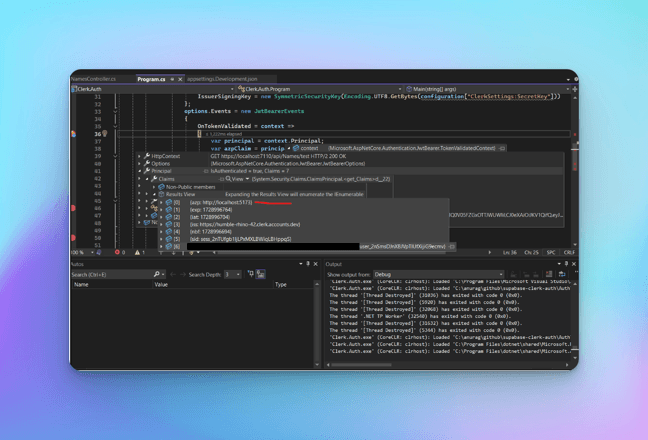Screen dimensions: 648x440
Task: Click the errors count indicator showing 0
Action: [x=120, y=252]
